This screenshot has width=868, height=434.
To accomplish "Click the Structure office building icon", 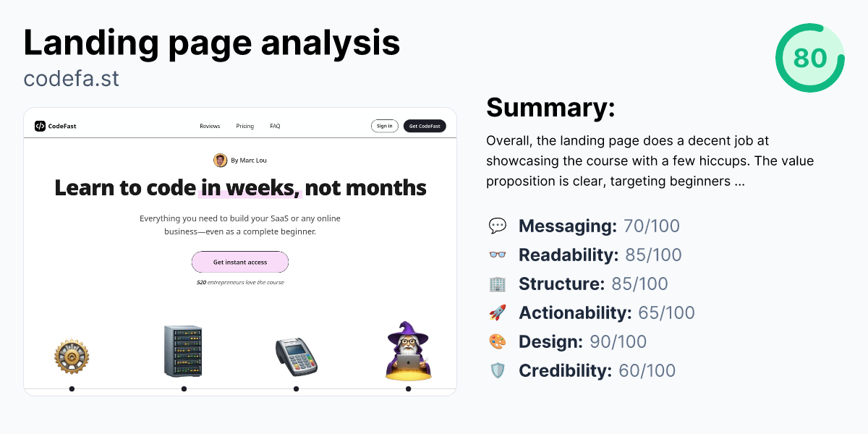I will point(498,284).
